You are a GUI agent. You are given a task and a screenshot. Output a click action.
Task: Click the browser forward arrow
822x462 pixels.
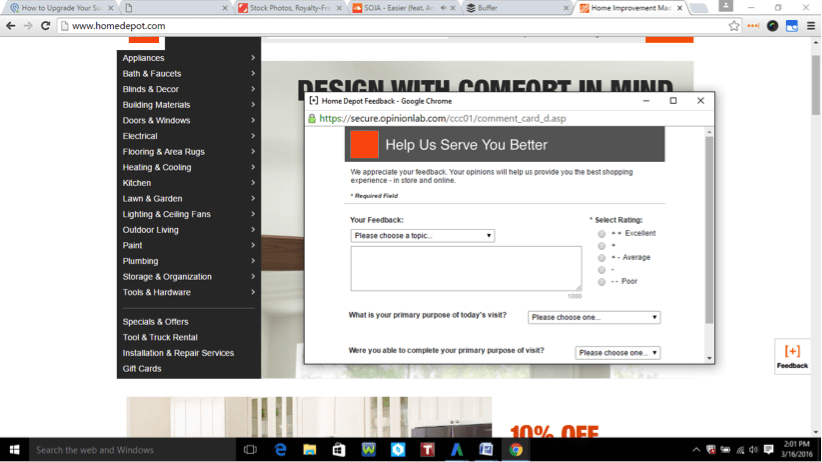pos(28,26)
